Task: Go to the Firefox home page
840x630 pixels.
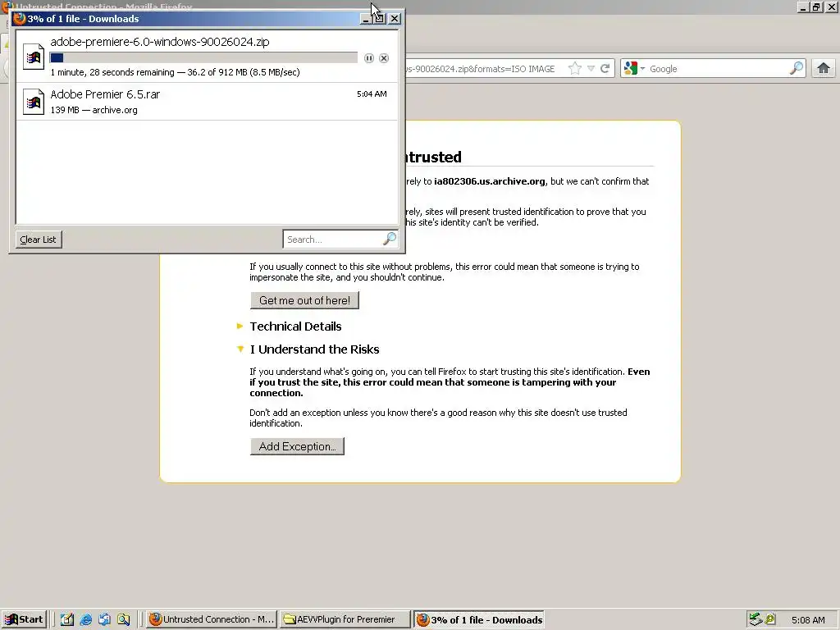Action: 824,68
